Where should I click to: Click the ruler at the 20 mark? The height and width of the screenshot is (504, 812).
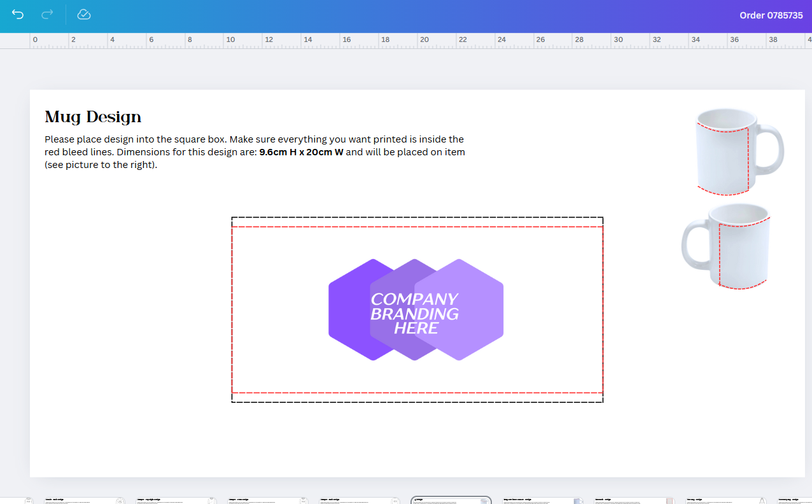click(424, 40)
